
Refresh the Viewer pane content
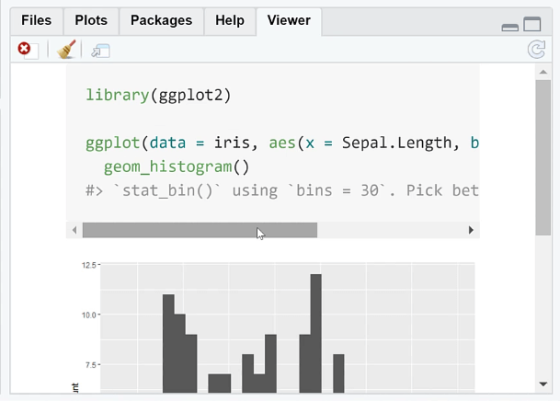[x=536, y=49]
